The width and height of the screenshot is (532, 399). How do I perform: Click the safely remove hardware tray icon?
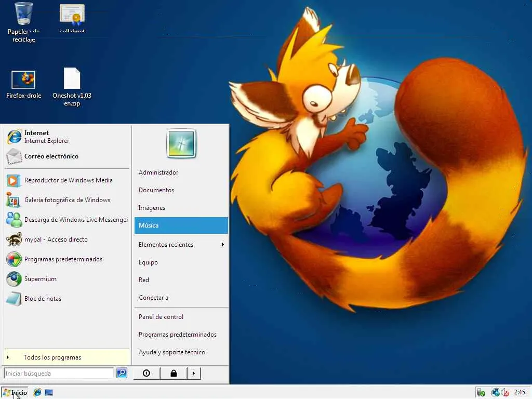tap(481, 393)
